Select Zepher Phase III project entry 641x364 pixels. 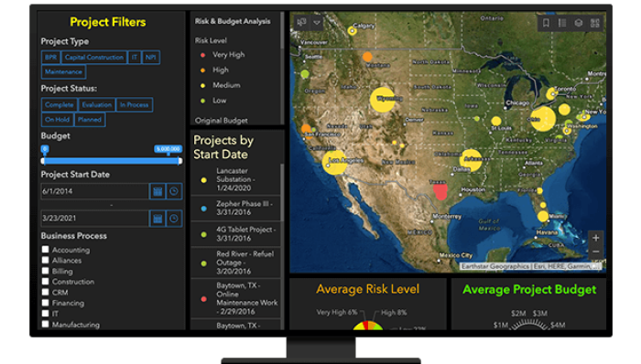(236, 209)
